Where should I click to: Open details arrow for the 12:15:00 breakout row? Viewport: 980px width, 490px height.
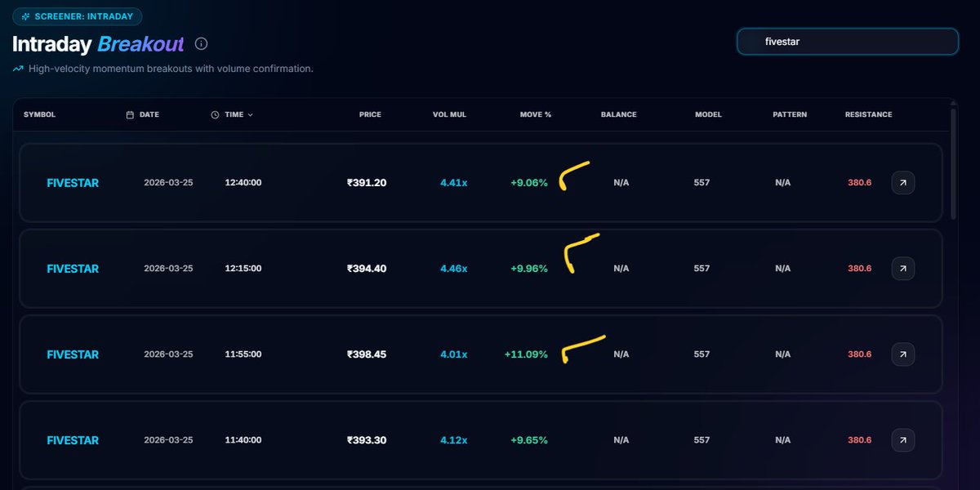coord(902,268)
